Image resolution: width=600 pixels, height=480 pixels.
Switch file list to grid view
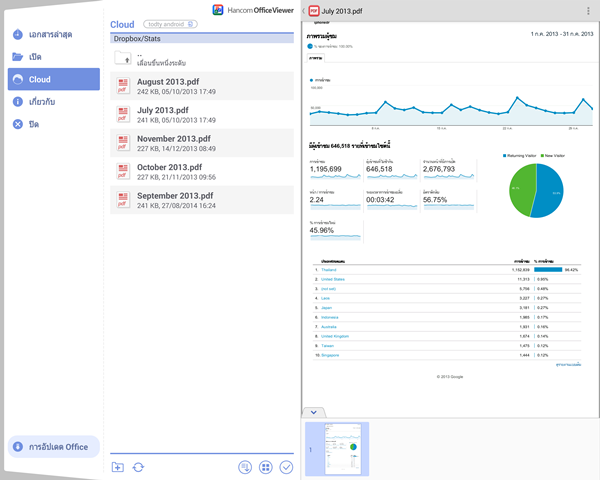[x=266, y=466]
